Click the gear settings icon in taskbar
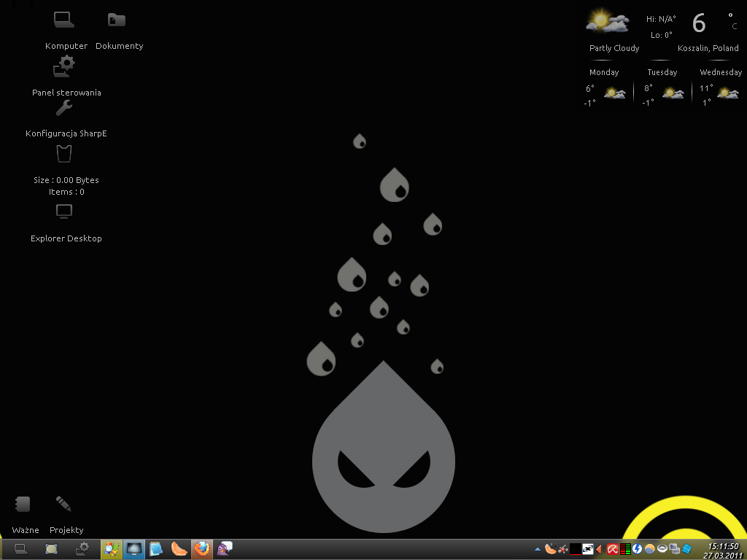This screenshot has width=747, height=560. point(82,549)
